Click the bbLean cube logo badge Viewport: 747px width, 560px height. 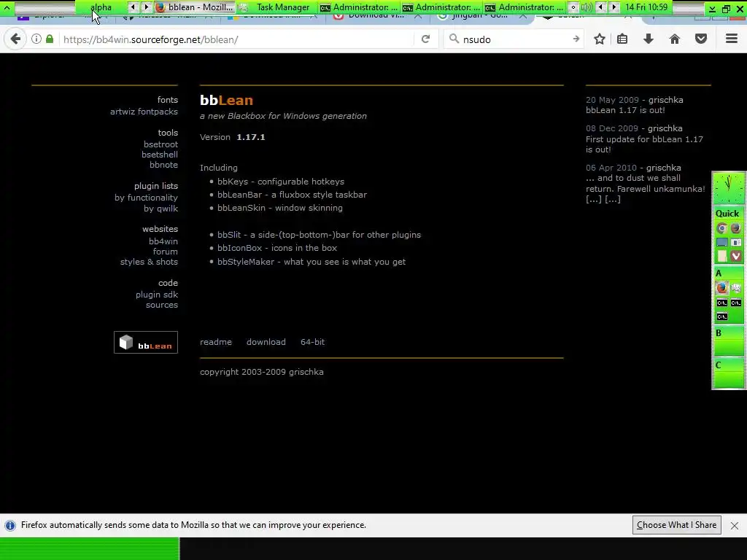point(146,343)
